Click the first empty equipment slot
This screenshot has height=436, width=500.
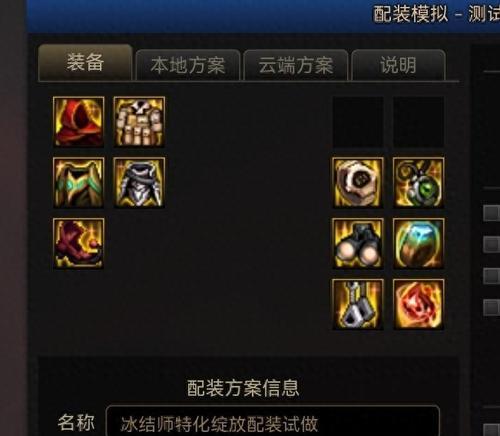[358, 122]
